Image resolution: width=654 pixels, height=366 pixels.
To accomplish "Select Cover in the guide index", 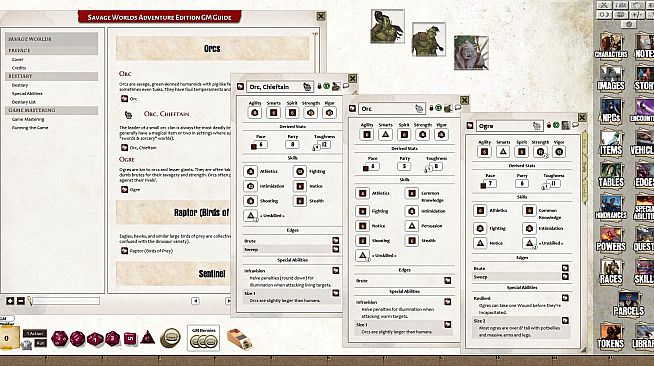I will point(18,60).
